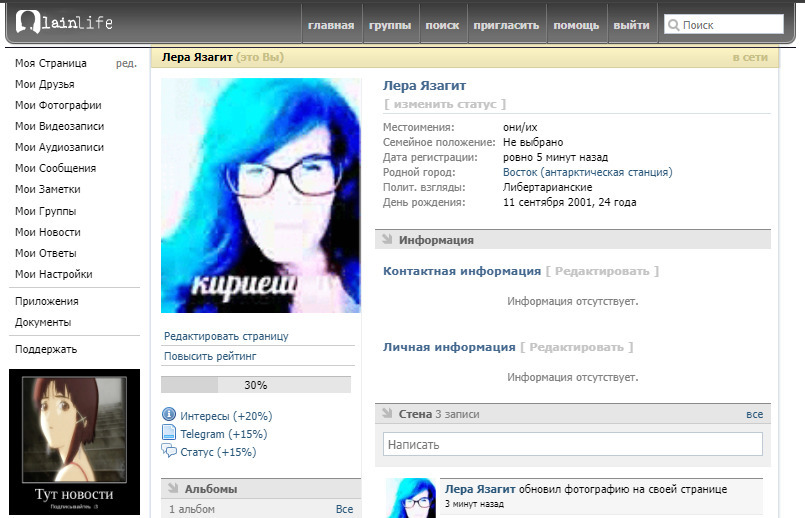Collapse the Информация section arrow

point(386,240)
